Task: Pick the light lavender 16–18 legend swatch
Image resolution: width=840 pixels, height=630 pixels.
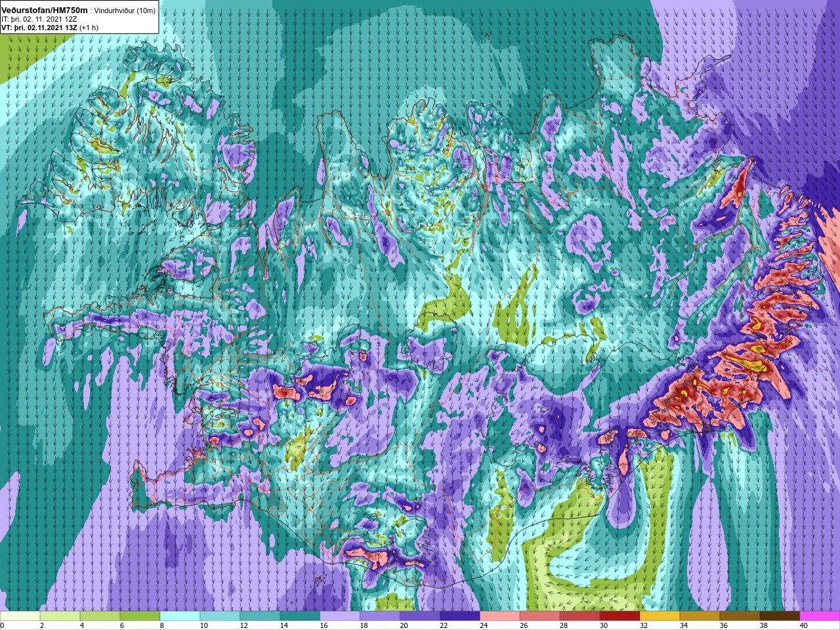Action: coord(341,617)
